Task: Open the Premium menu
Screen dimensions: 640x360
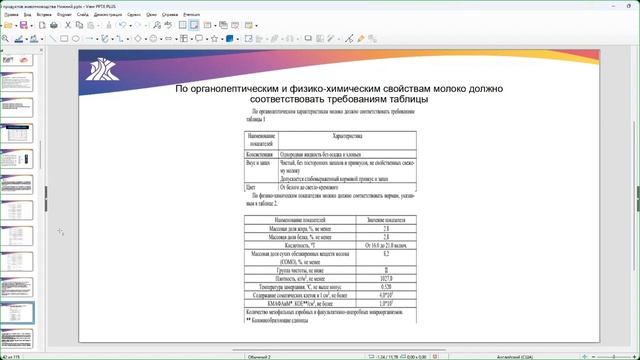Action: 191,14
